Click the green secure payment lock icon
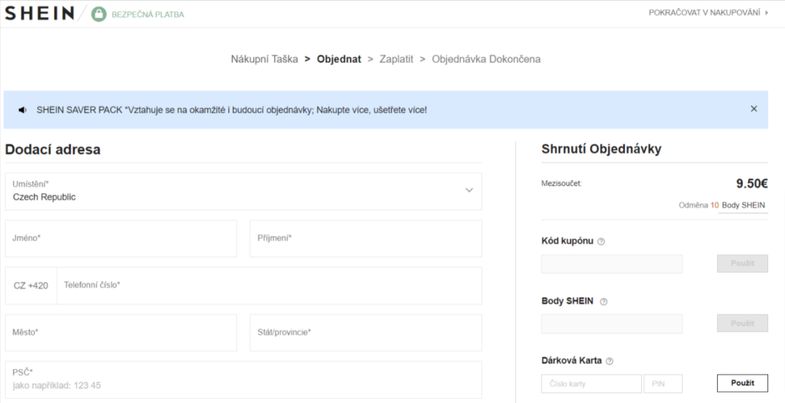The image size is (785, 403). [x=99, y=14]
